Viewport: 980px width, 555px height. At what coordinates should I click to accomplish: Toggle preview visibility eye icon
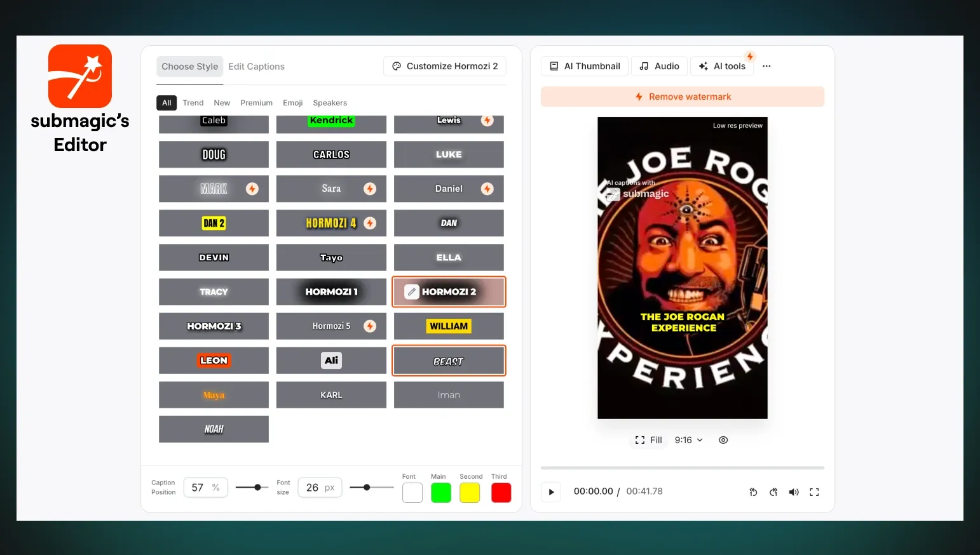click(723, 440)
